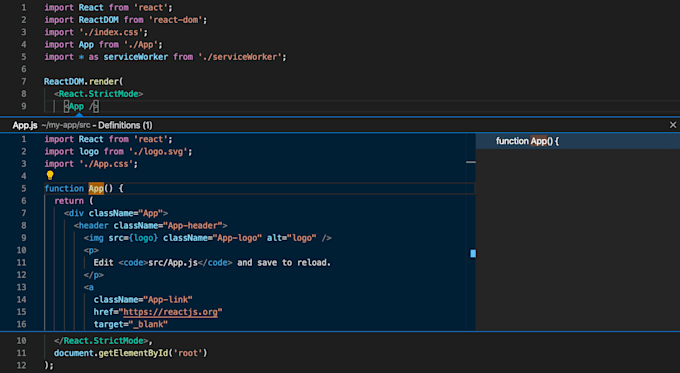The height and width of the screenshot is (373, 680).
Task: Click './logo.svg' in the peek editor
Action: click(x=158, y=151)
